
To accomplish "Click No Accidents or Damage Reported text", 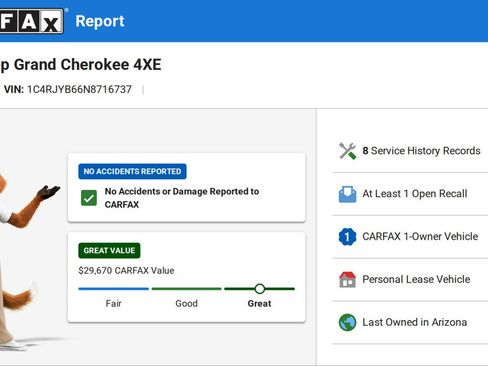I will pyautogui.click(x=182, y=198).
